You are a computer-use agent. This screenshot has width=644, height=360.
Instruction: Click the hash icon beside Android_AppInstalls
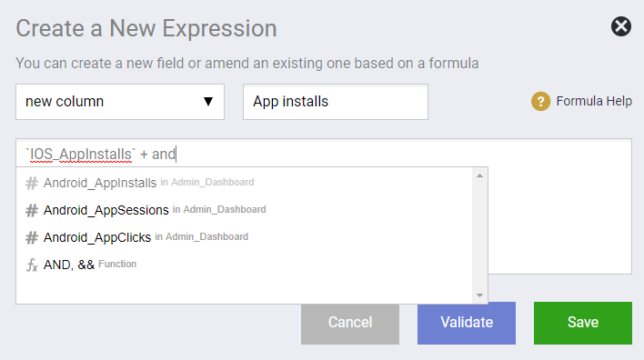tap(32, 183)
